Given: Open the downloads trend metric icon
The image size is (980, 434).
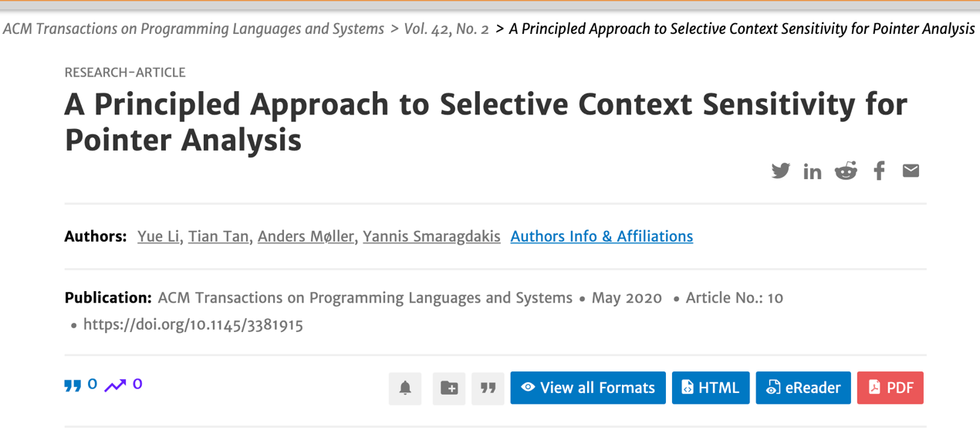Looking at the screenshot, I should 115,385.
